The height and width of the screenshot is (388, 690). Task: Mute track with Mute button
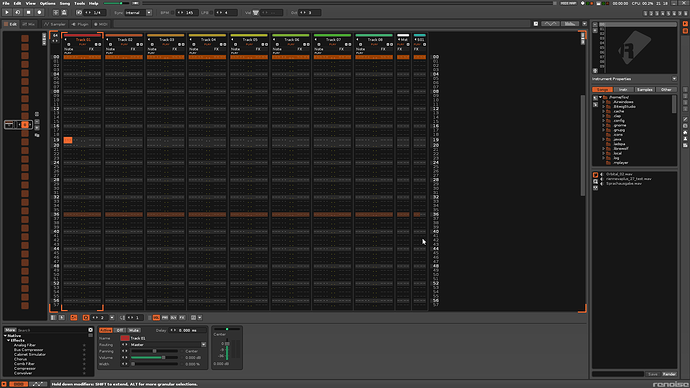click(134, 330)
